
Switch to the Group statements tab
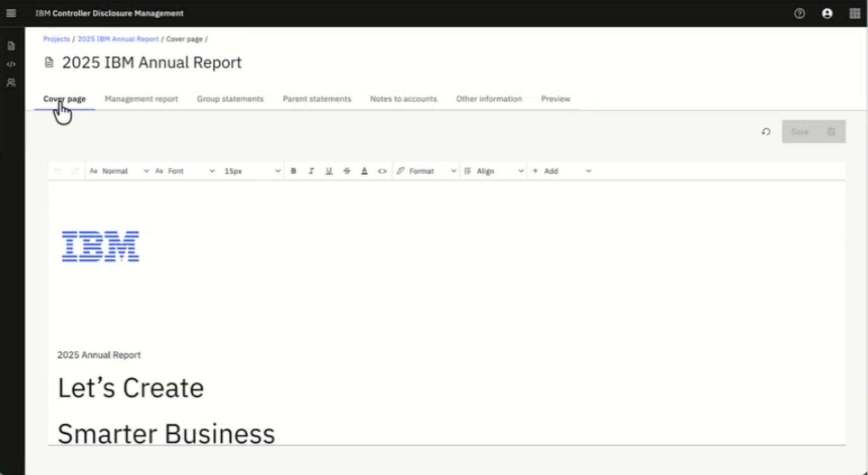tap(230, 99)
